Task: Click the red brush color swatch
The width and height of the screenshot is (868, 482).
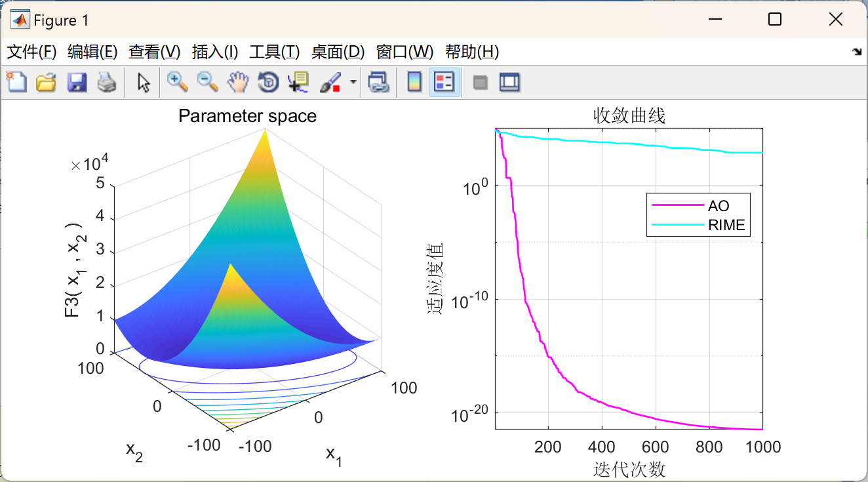Action: pyautogui.click(x=336, y=87)
